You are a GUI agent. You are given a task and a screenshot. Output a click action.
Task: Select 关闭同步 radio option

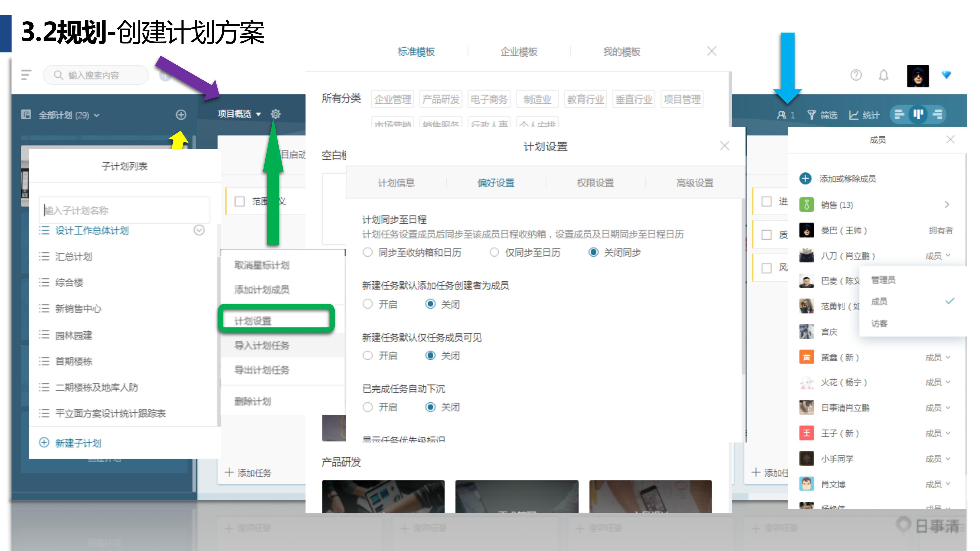click(x=593, y=252)
